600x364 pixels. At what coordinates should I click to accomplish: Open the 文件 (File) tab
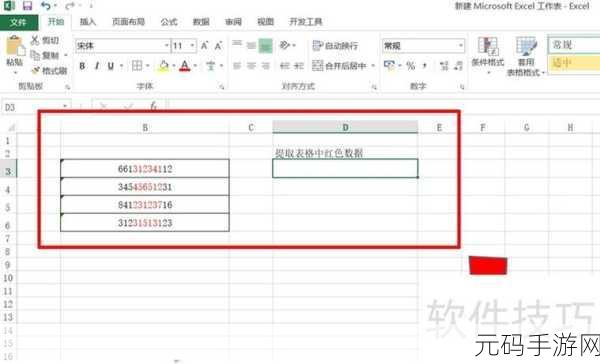[18, 22]
